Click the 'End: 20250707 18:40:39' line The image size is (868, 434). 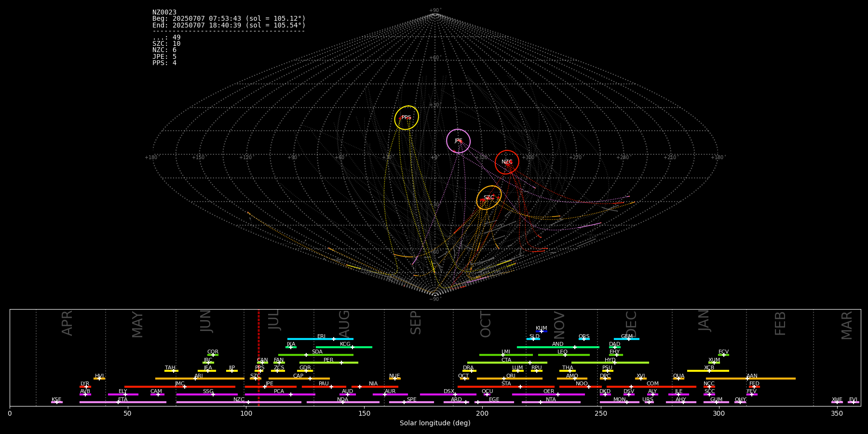(x=229, y=25)
